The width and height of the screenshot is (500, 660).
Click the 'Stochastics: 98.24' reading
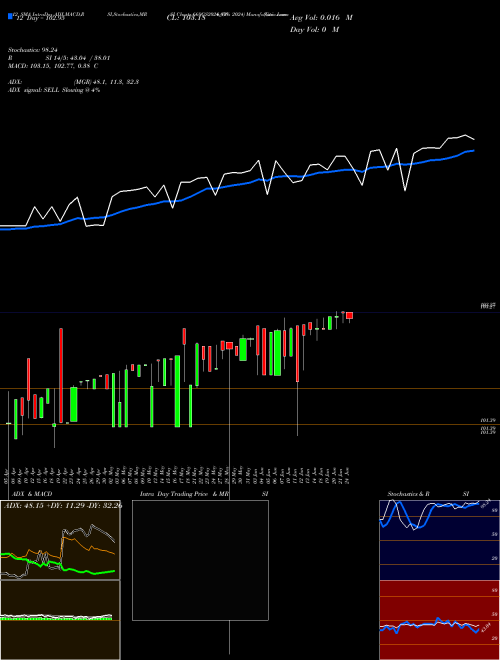(x=32, y=50)
